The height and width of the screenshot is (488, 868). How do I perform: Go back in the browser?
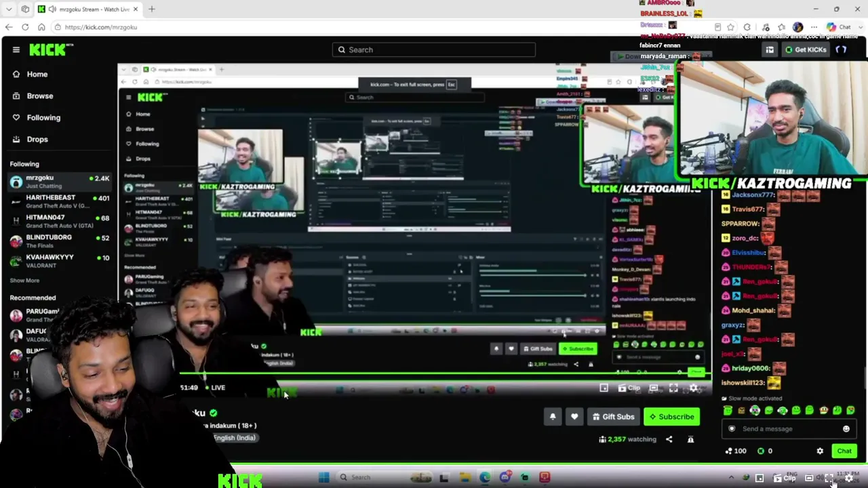pyautogui.click(x=8, y=27)
